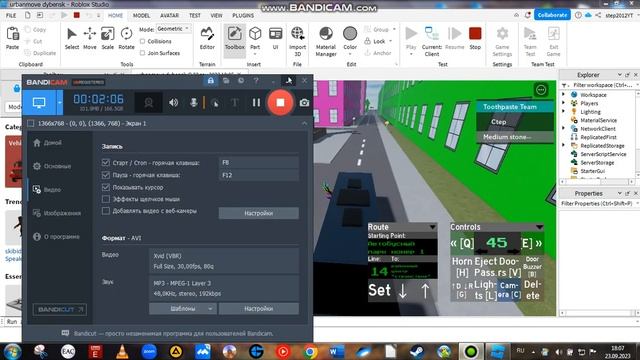
Task: Stop the running test
Action: click(475, 38)
